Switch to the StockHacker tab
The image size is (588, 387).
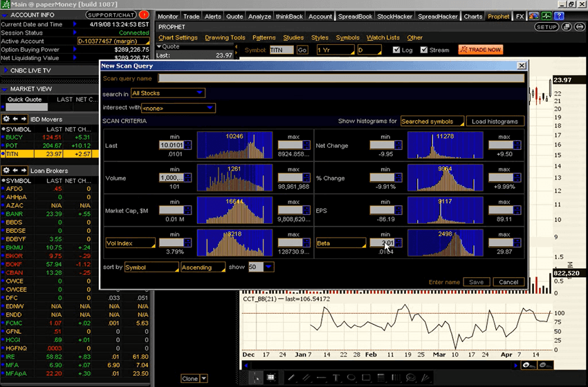394,17
